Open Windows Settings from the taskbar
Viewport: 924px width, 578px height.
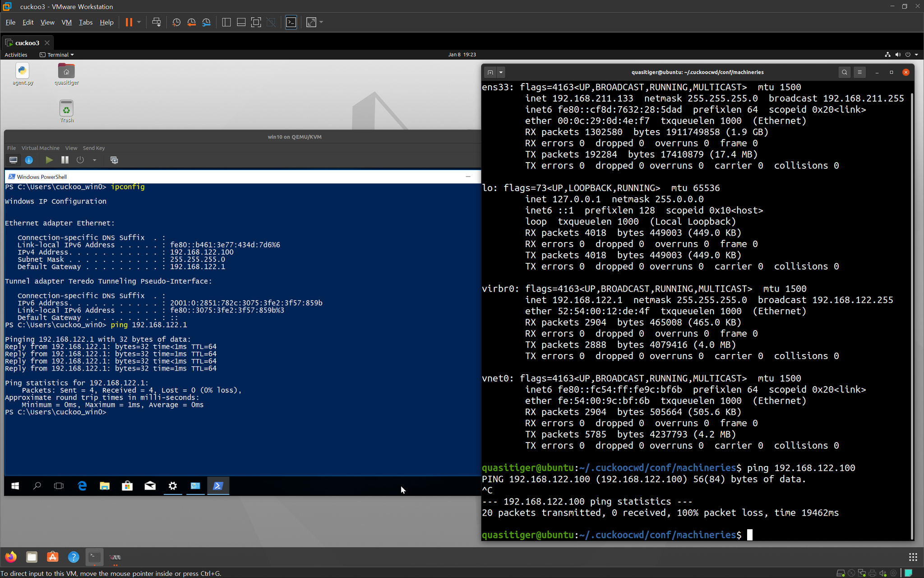point(172,486)
